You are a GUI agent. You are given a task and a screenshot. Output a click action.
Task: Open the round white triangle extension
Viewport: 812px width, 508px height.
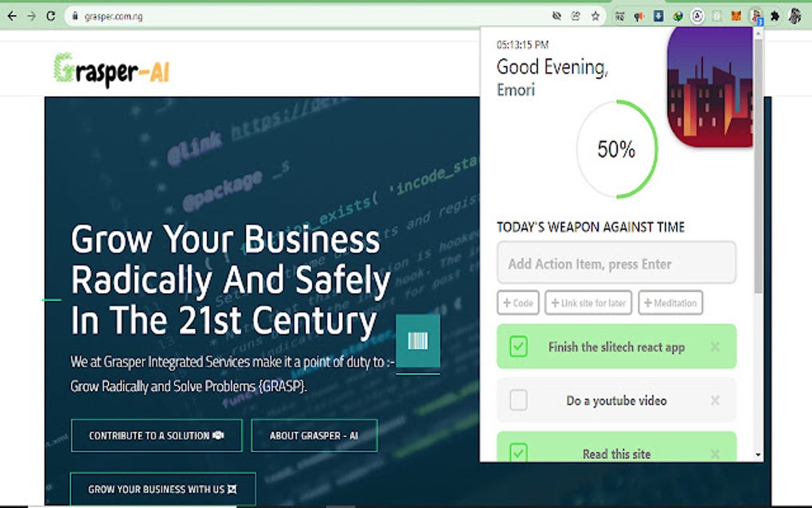point(697,16)
